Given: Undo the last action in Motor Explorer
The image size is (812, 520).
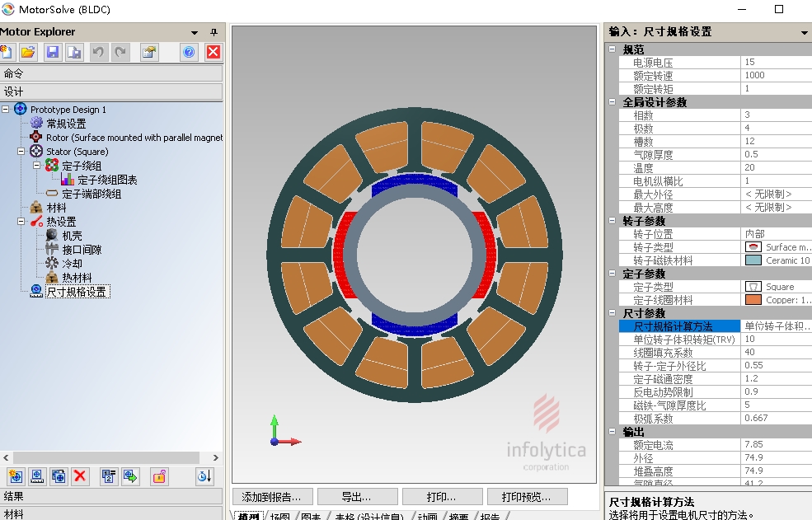Looking at the screenshot, I should (x=98, y=52).
